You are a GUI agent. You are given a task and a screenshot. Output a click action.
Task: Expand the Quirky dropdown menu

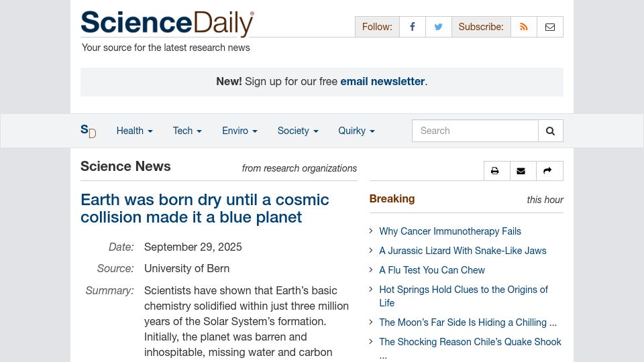click(356, 131)
